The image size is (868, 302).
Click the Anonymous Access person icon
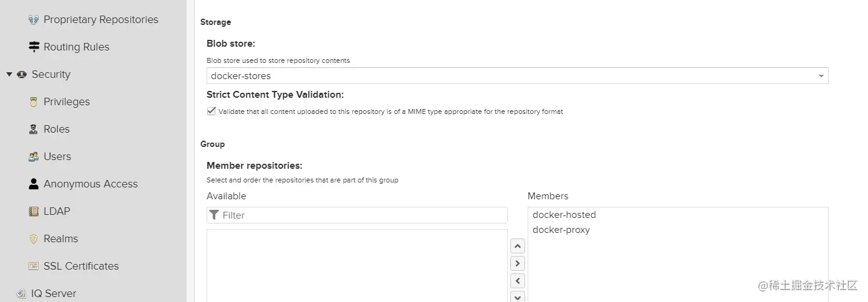pyautogui.click(x=34, y=184)
